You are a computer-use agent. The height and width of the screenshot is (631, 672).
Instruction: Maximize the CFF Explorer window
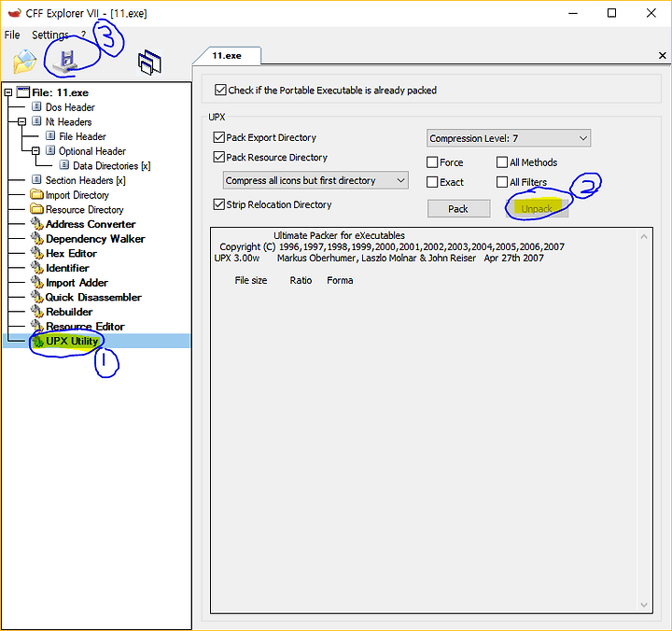tap(611, 13)
